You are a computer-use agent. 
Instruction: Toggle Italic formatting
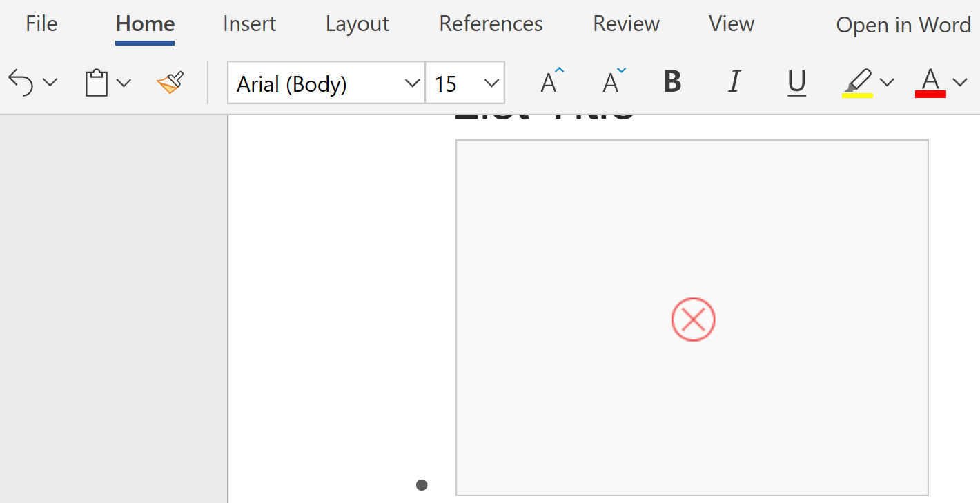coord(734,82)
